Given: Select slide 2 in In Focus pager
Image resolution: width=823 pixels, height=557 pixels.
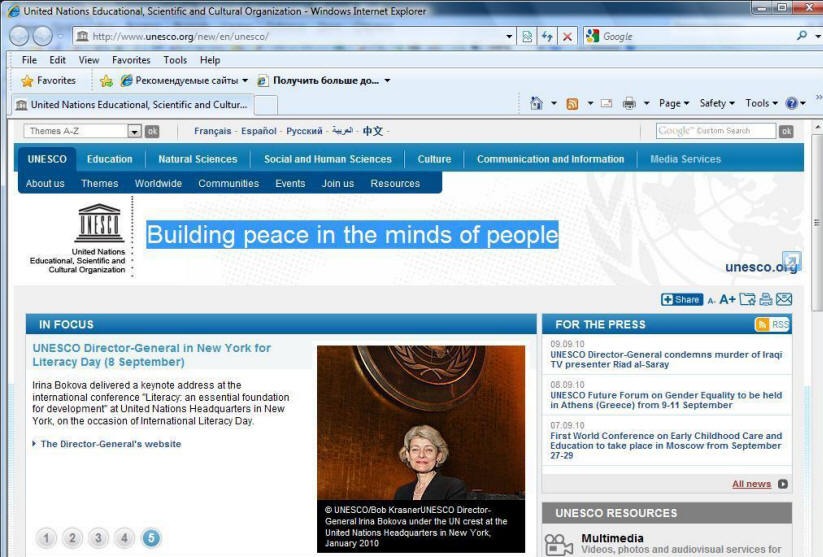Looking at the screenshot, I should [x=72, y=538].
